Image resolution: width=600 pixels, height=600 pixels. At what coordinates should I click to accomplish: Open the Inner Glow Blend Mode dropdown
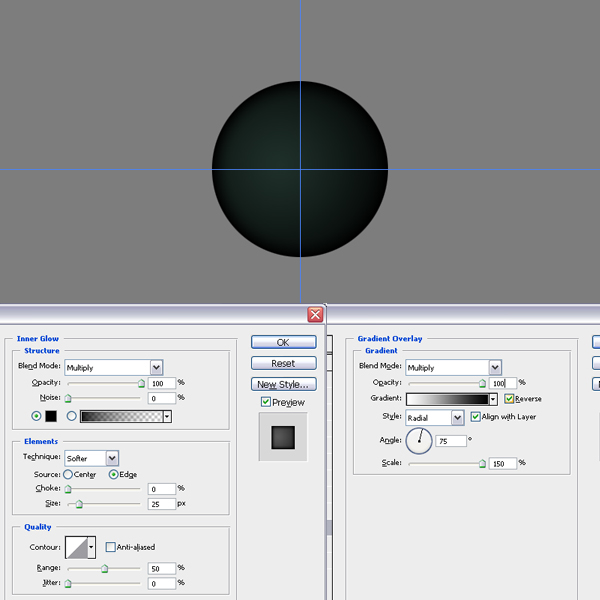coord(114,367)
